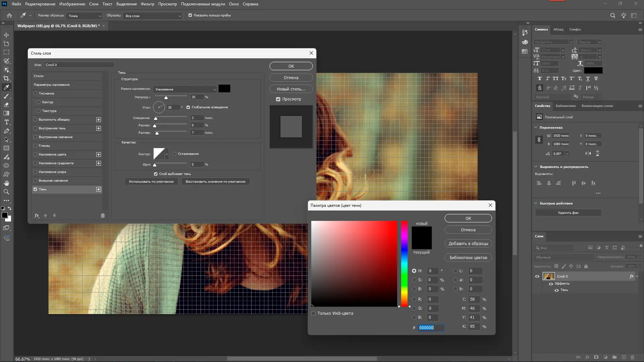Enable Только Web-цвета checkbox
This screenshot has width=644, height=362.
(313, 313)
